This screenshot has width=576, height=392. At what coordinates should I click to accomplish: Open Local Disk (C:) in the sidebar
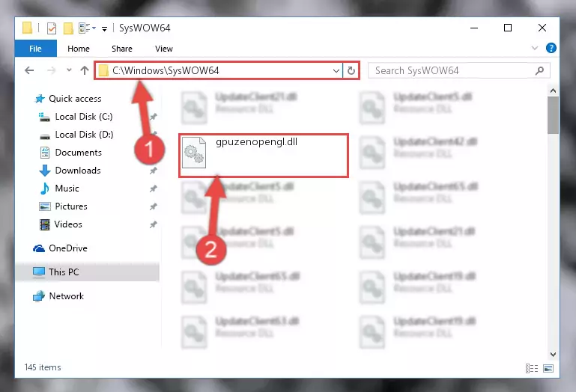[x=84, y=117]
